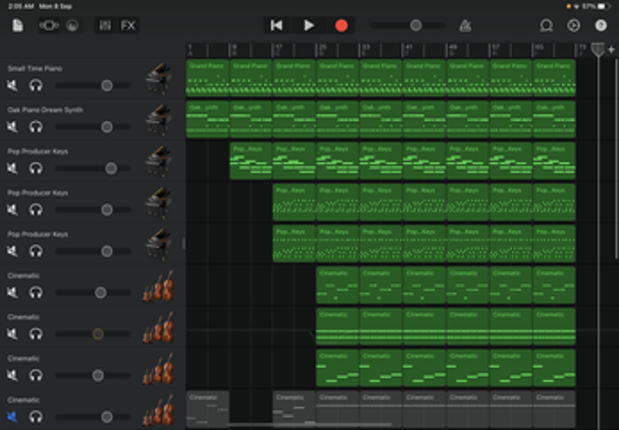Select first Grand Piano region
The height and width of the screenshot is (430, 619).
pos(207,77)
